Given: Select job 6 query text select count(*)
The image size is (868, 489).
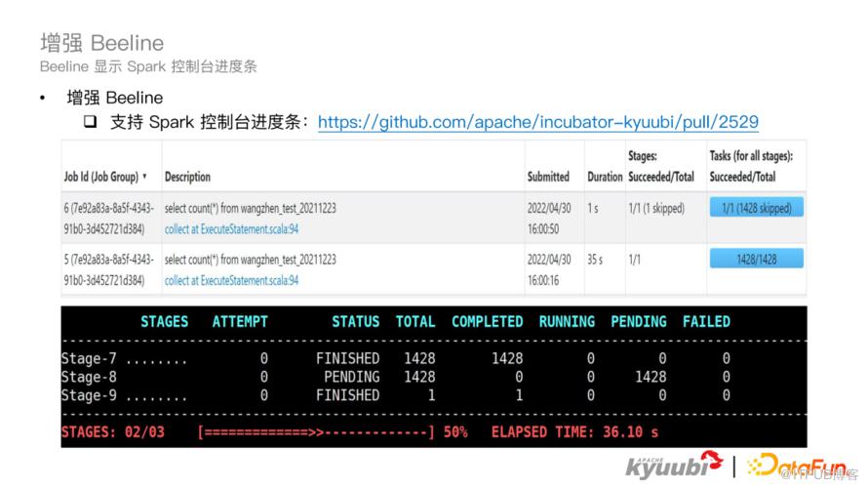Looking at the screenshot, I should pos(251,208).
